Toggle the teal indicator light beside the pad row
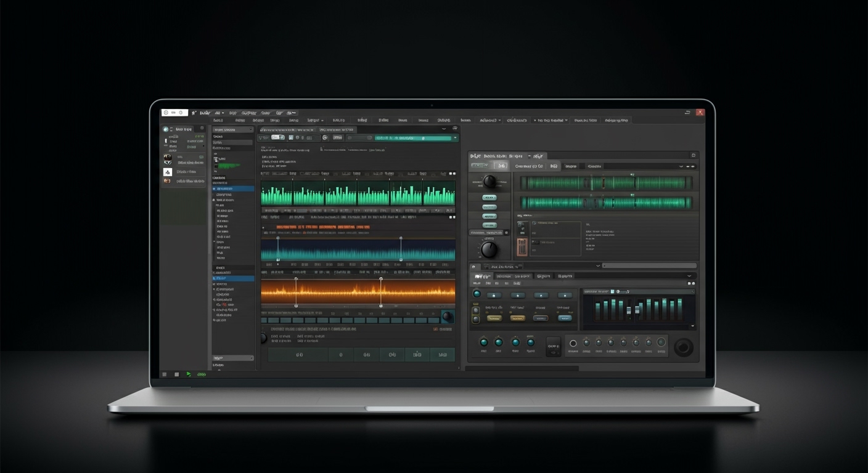The width and height of the screenshot is (868, 473). 477,293
